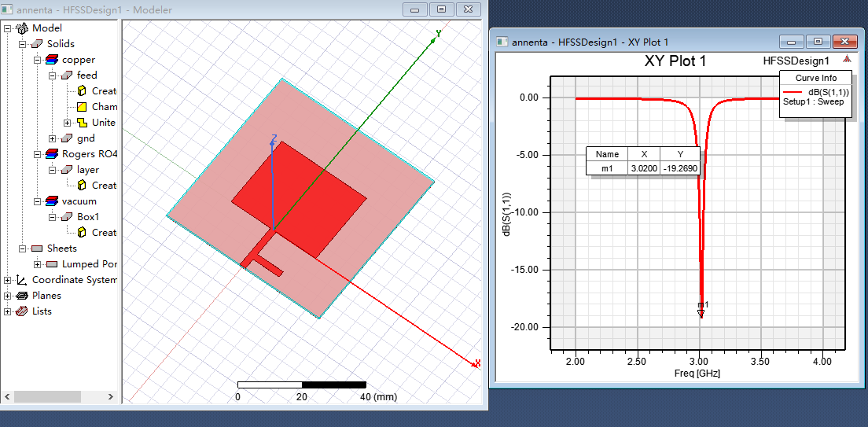Viewport: 868px width, 427px height.
Task: Expand the Lumped Port sheet node
Action: pyautogui.click(x=38, y=264)
